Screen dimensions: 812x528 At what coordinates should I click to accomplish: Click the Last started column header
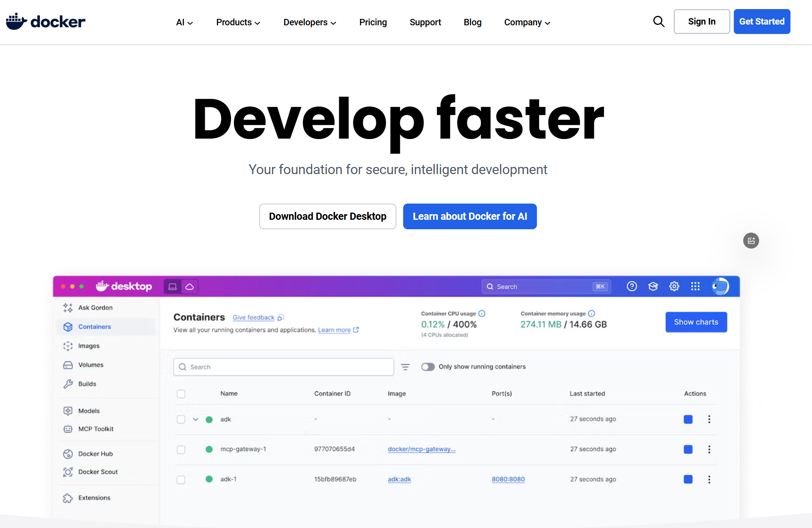point(587,394)
